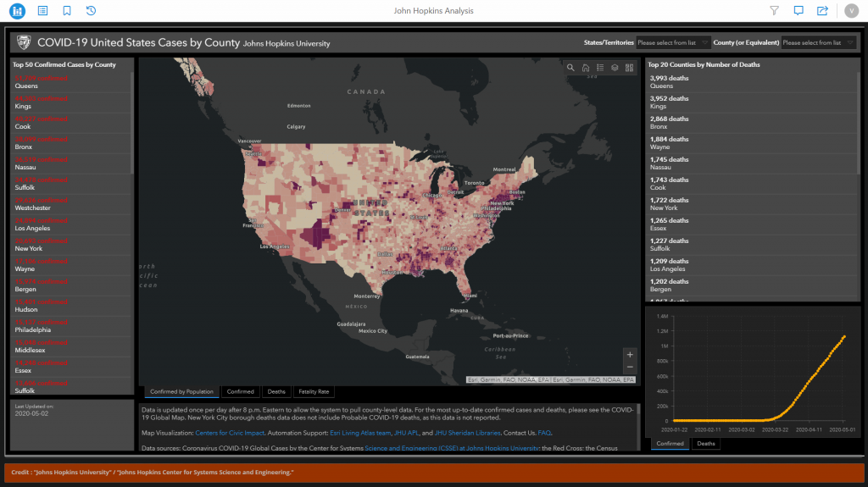
Task: Open the map legend list icon
Action: pyautogui.click(x=600, y=68)
